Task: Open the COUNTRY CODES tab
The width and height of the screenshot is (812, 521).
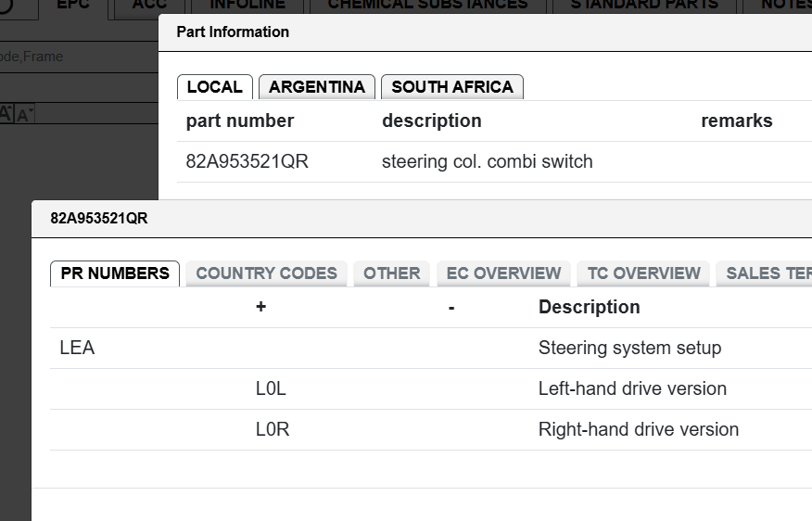Action: click(266, 273)
